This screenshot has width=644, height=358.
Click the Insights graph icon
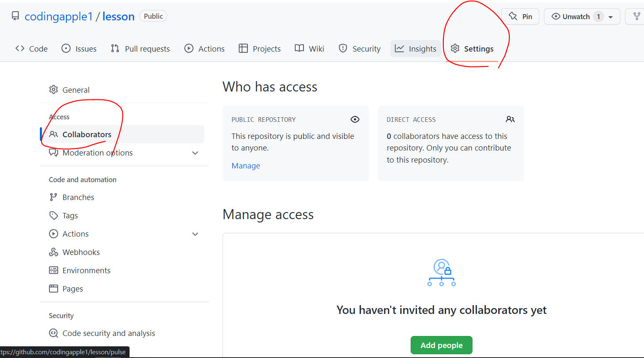tap(399, 48)
